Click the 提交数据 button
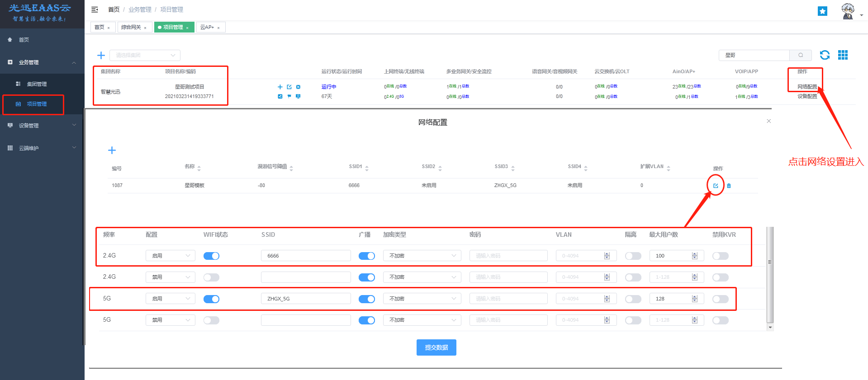The image size is (868, 380). (436, 347)
